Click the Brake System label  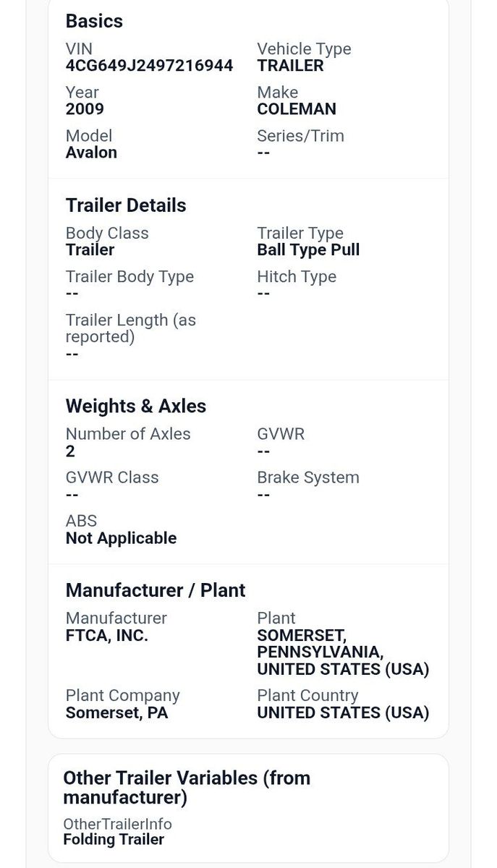(308, 477)
